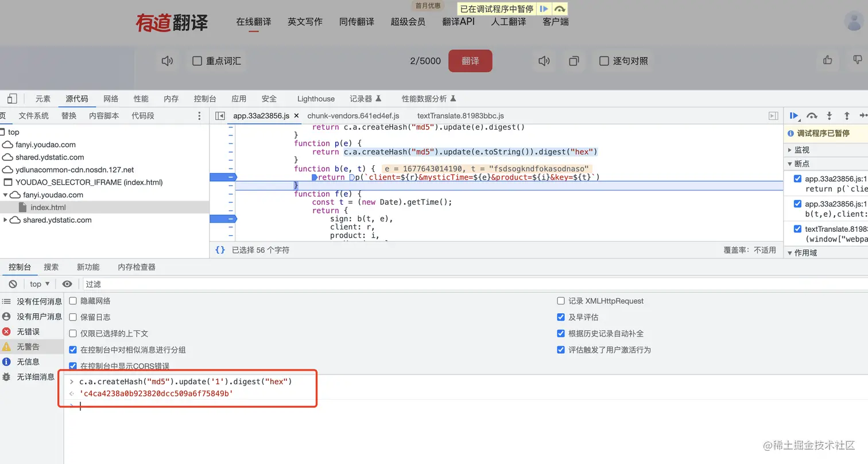Hide the file navigator sidebar
Viewport: 868px width, 464px height.
tap(220, 116)
